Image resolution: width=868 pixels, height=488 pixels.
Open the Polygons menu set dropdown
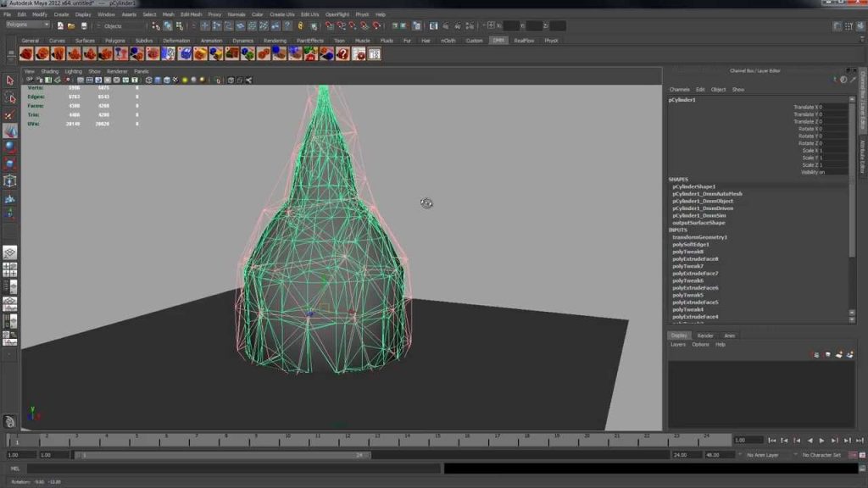pyautogui.click(x=28, y=25)
